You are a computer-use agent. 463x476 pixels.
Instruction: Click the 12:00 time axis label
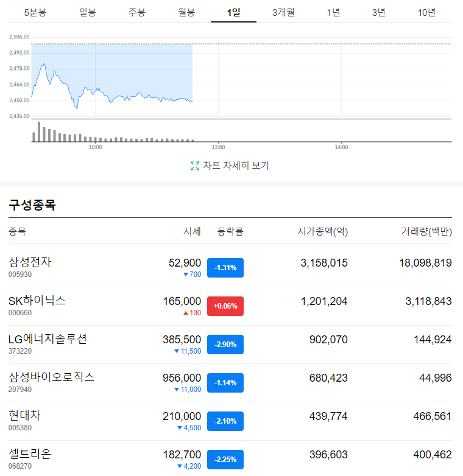(218, 147)
